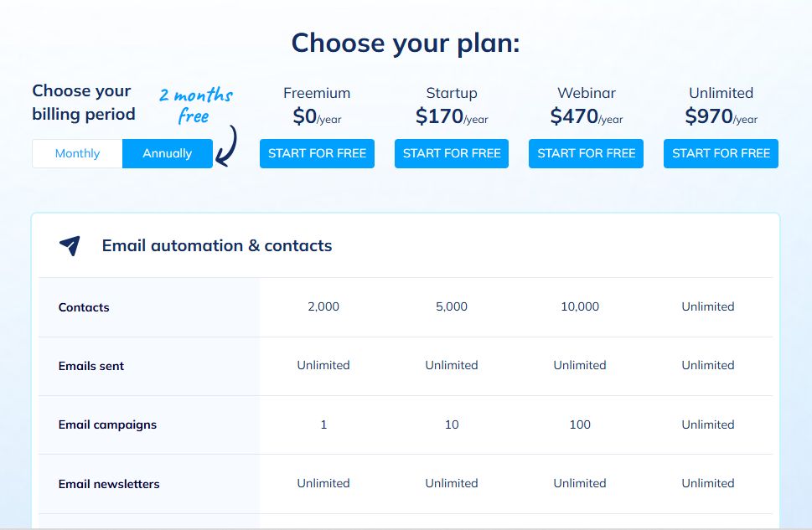Click the paper plane email icon

pyautogui.click(x=70, y=245)
